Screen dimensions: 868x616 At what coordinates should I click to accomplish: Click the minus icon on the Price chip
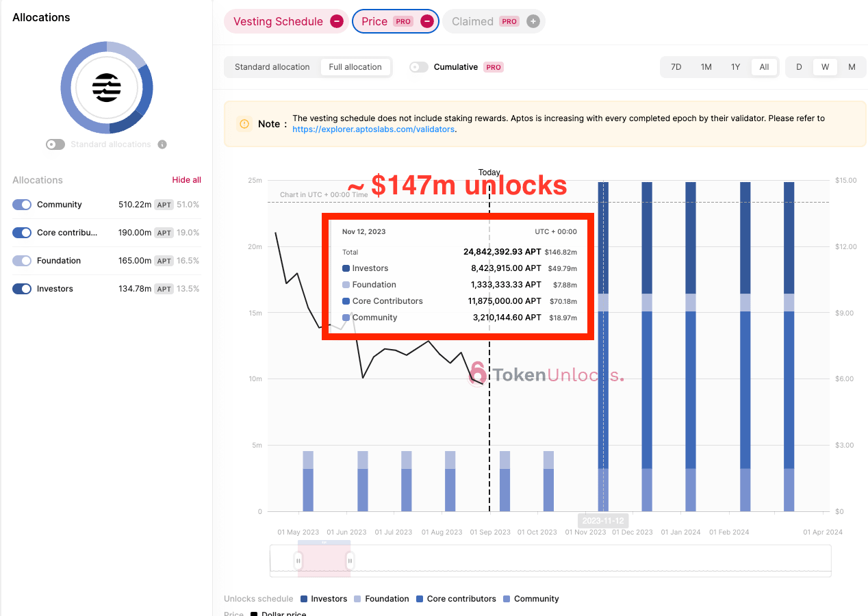pos(426,21)
